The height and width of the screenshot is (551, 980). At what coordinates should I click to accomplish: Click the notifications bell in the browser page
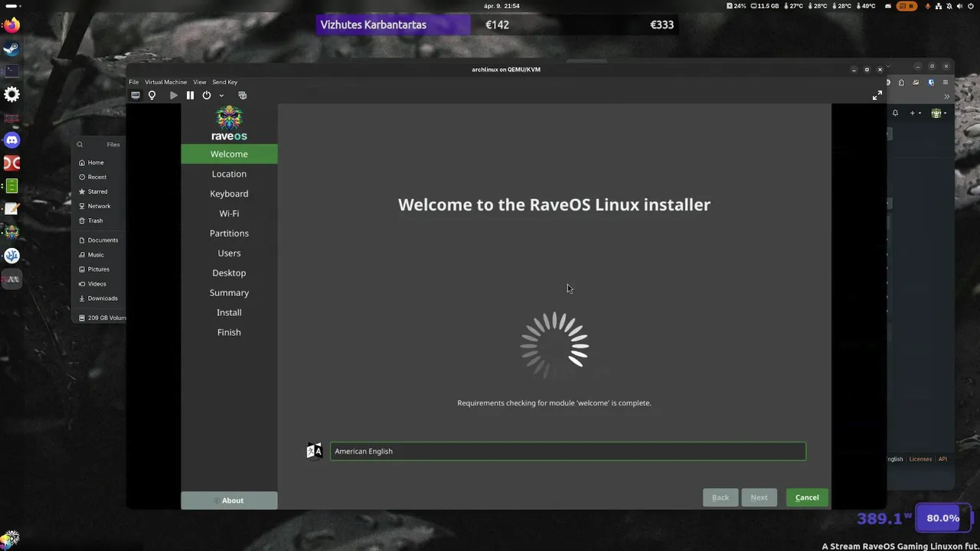(895, 113)
